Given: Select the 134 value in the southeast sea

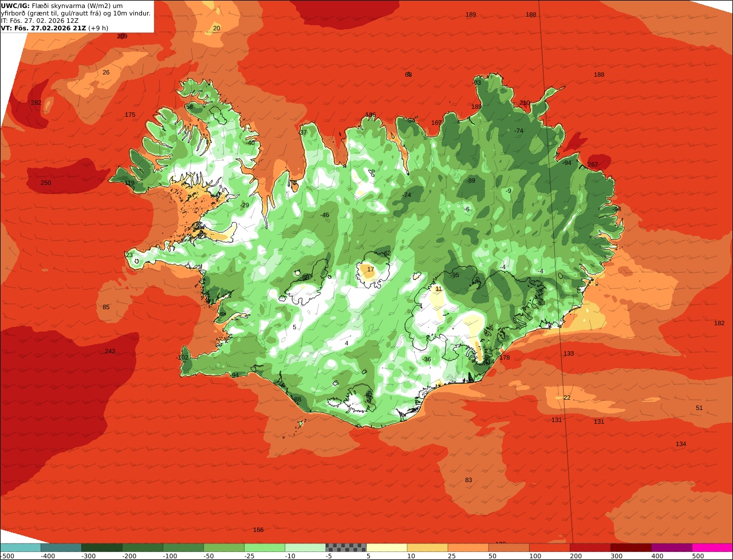Looking at the screenshot, I should tap(681, 444).
